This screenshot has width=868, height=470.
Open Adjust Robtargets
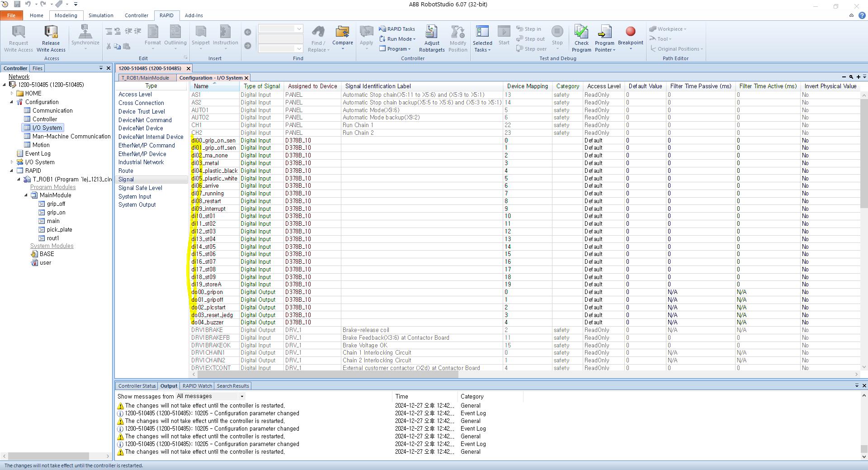coord(432,39)
